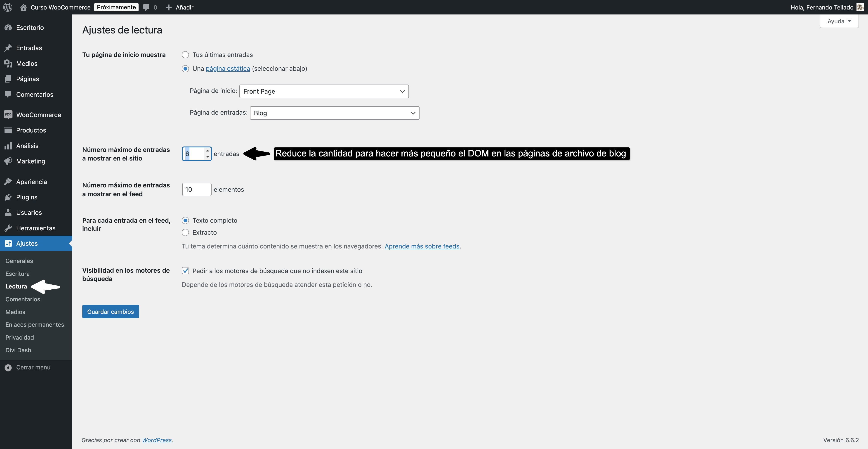The width and height of the screenshot is (868, 449).
Task: Click the Plugins sidebar icon
Action: [8, 197]
